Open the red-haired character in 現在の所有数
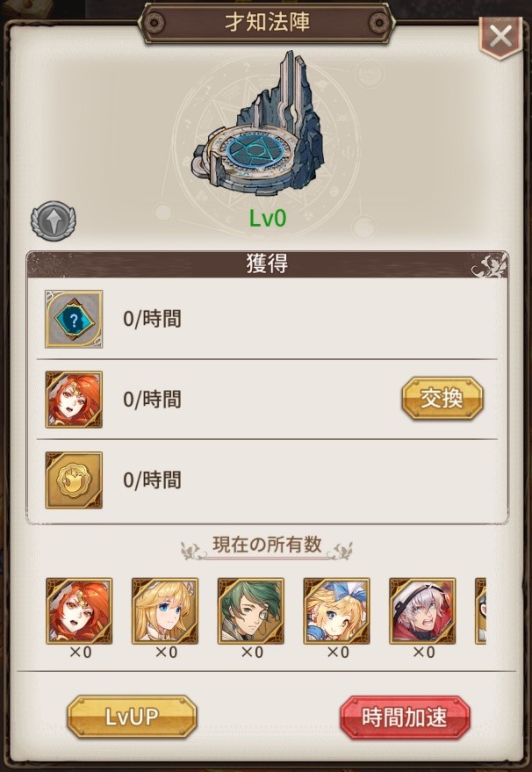532x772 pixels. (79, 611)
